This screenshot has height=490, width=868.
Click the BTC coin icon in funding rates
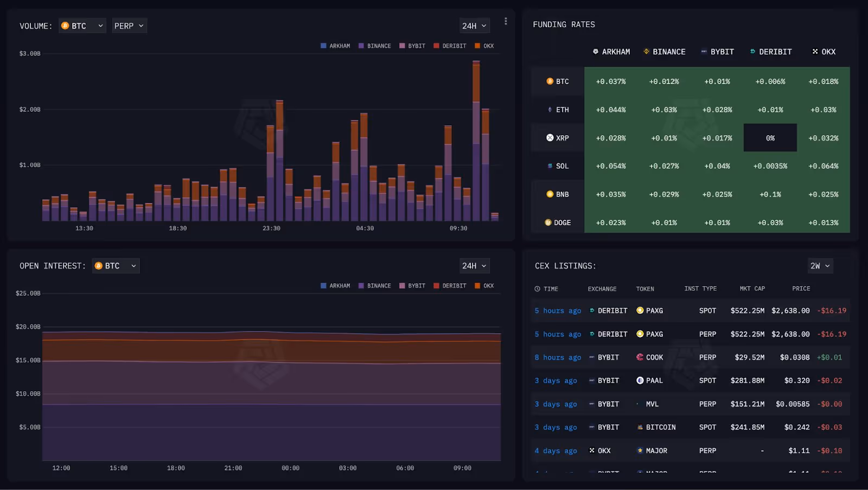coord(550,81)
